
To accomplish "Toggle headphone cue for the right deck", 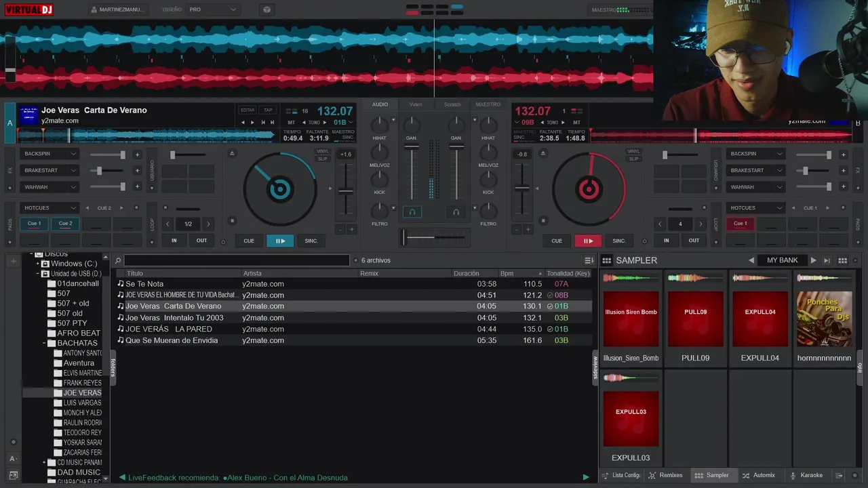I will (x=456, y=212).
